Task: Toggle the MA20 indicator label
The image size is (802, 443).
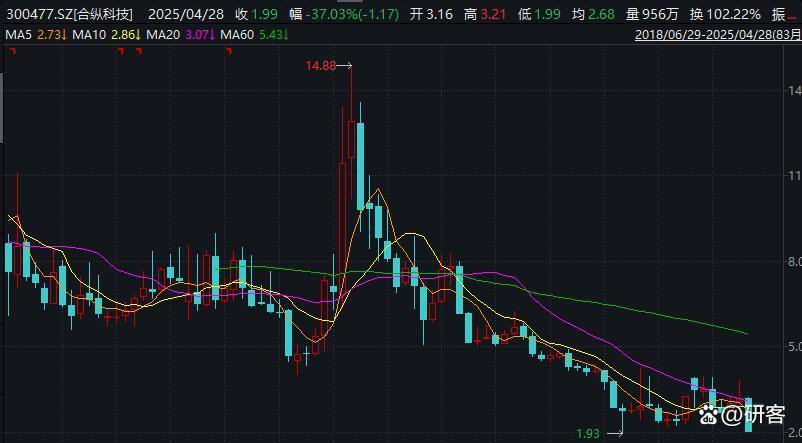Action: click(155, 35)
